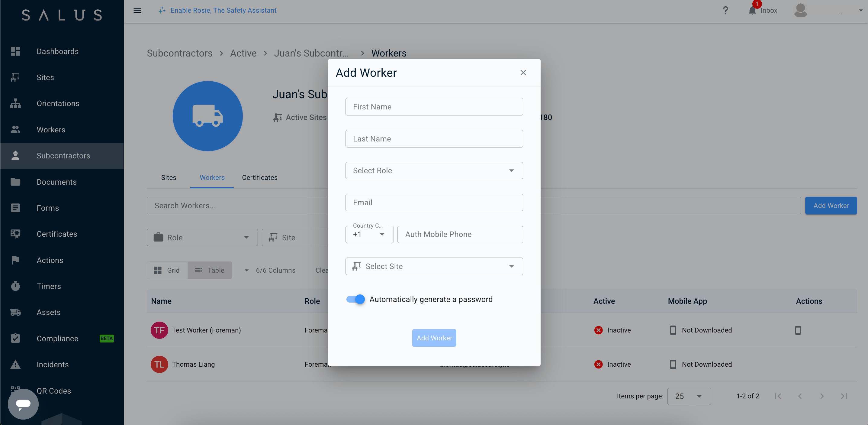Go to first page pagination icon

tap(778, 396)
